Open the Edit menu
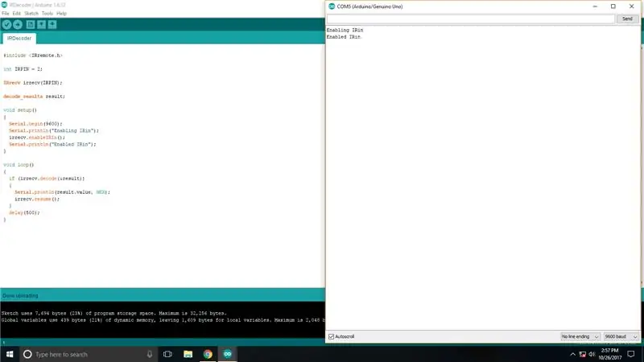 pyautogui.click(x=16, y=14)
